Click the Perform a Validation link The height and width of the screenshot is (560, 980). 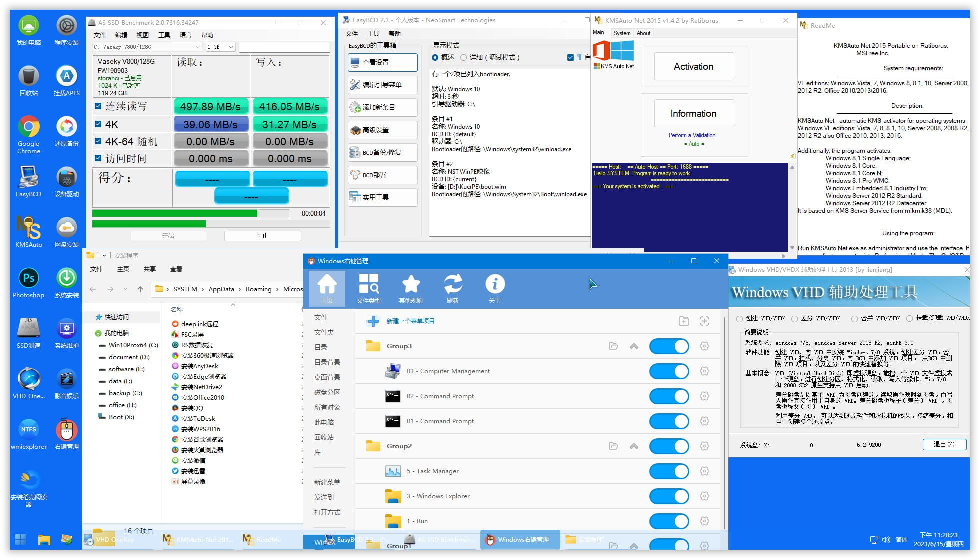click(692, 135)
